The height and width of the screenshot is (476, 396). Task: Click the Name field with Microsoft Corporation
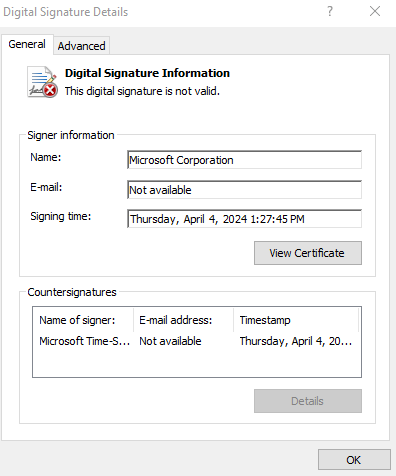(x=244, y=160)
